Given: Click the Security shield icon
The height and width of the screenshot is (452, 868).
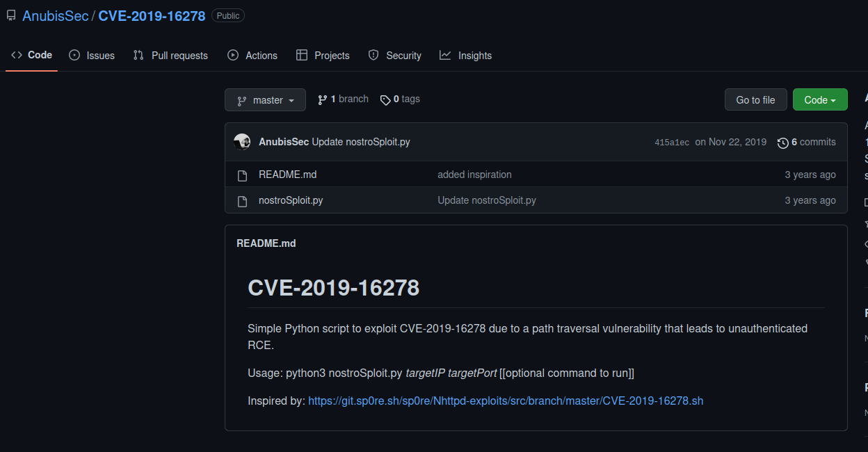Looking at the screenshot, I should pos(373,55).
